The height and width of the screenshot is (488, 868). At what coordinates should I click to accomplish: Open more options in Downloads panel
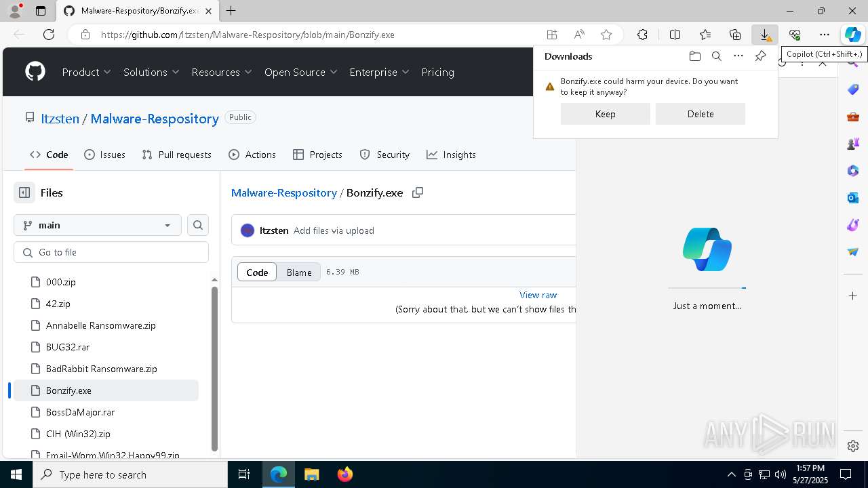[x=738, y=56]
